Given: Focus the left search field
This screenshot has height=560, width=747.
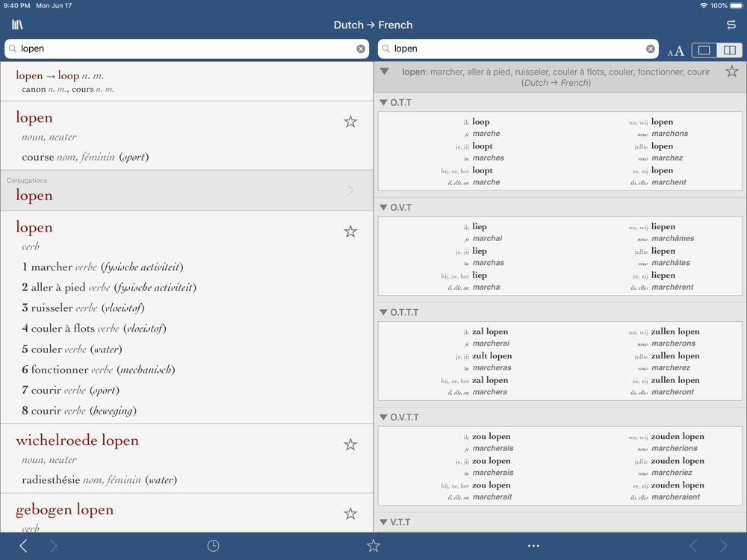Looking at the screenshot, I should point(187,49).
